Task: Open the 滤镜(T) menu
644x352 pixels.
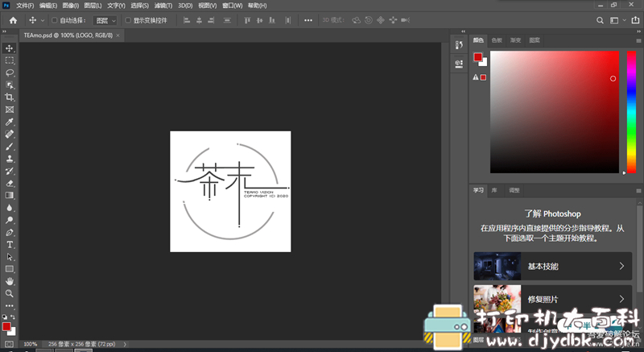Action: 163,6
